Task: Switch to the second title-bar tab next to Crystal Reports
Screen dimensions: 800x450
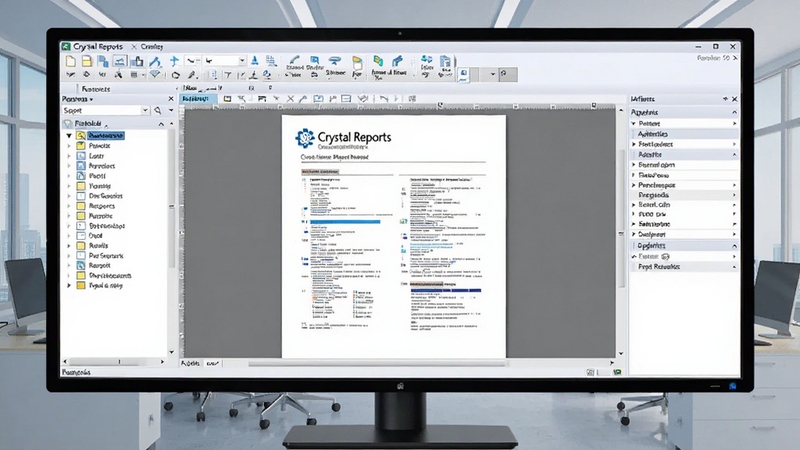Action: (x=152, y=46)
